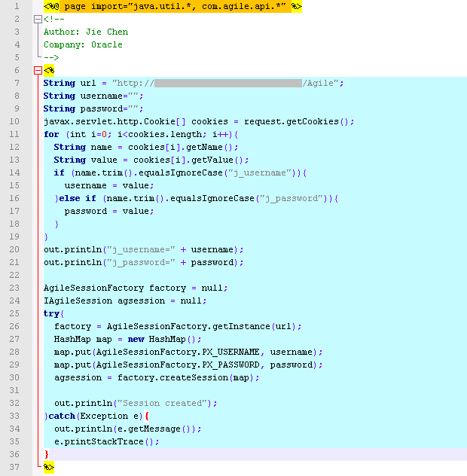Click the 'for' loop keyword
Viewport: 467px width, 476px height.
pos(51,134)
